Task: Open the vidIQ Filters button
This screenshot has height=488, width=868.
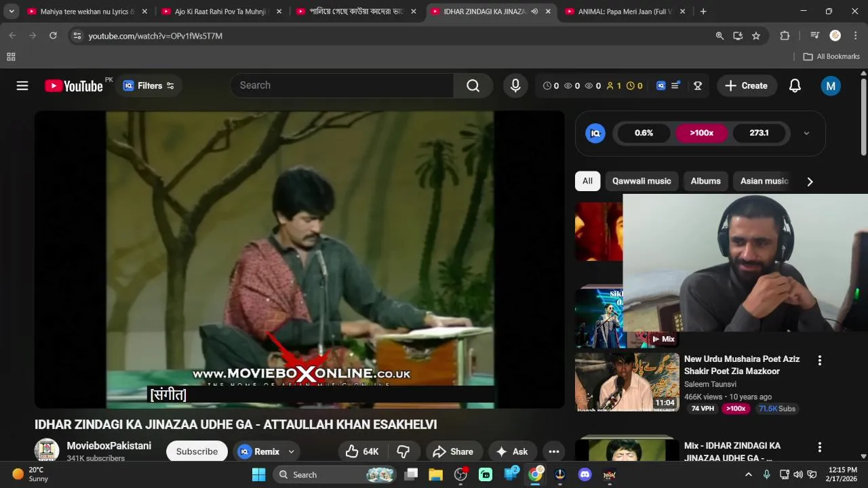Action: point(149,85)
